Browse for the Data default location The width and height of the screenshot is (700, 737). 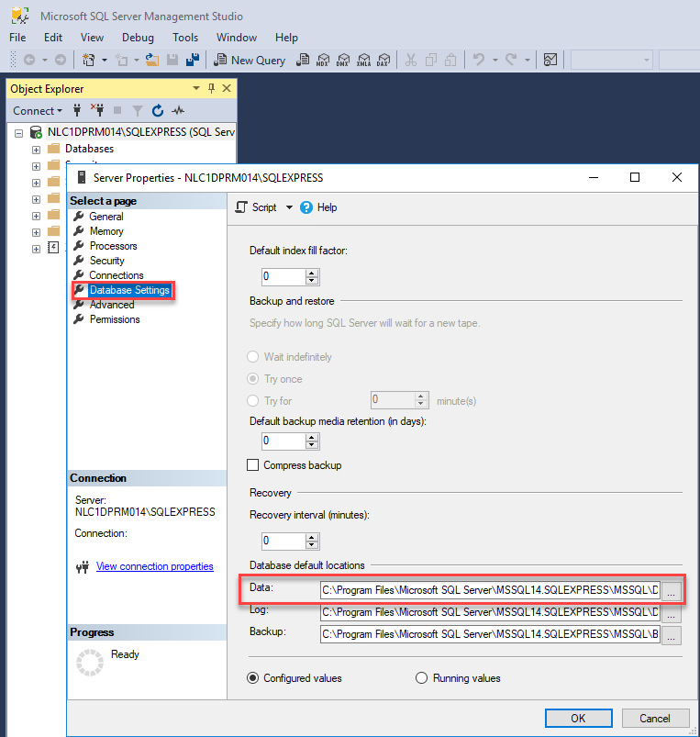click(672, 592)
